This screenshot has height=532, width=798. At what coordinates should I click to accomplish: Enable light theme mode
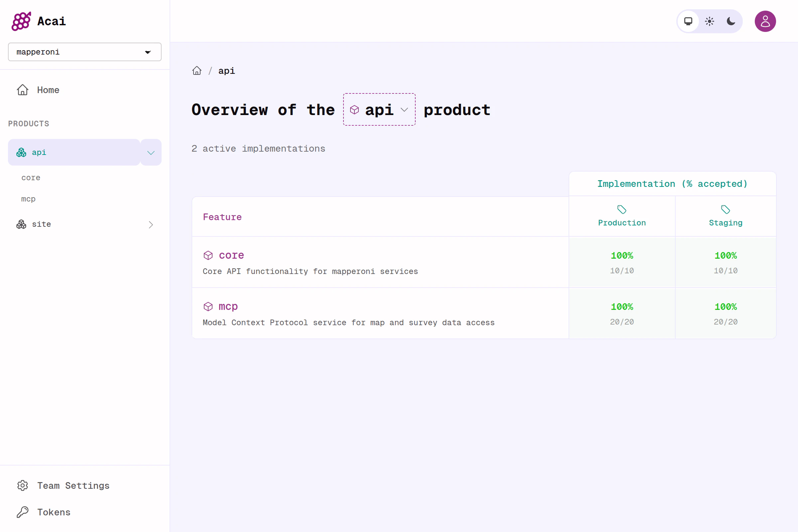coord(709,21)
